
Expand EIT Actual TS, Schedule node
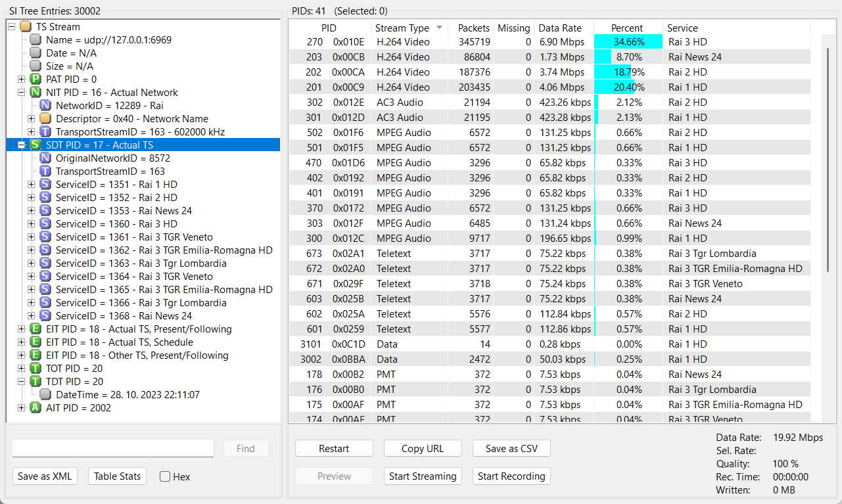click(x=22, y=342)
